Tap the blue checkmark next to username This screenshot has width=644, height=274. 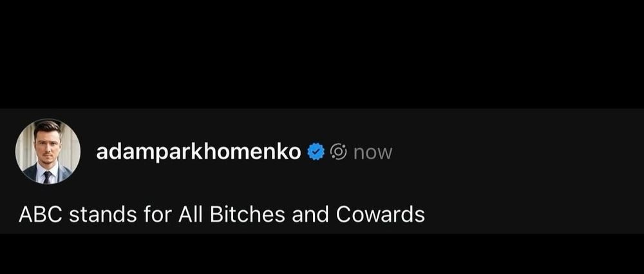tap(316, 152)
